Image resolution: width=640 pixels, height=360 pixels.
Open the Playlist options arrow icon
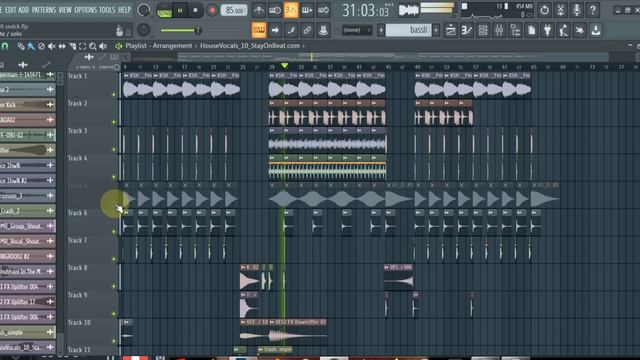click(119, 46)
